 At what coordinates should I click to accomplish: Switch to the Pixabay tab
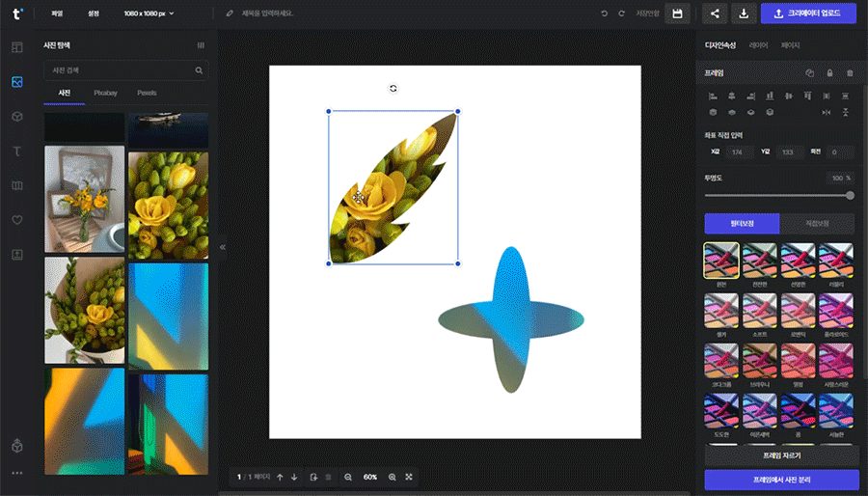coord(105,93)
